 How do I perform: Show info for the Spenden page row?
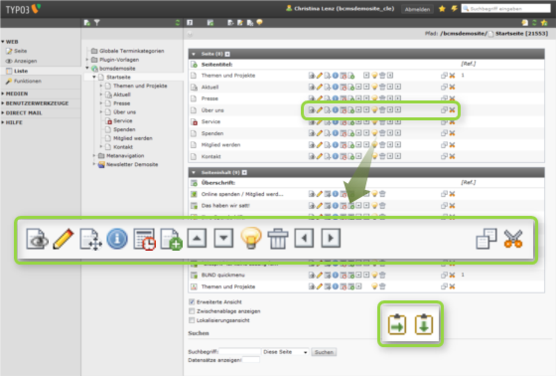tap(335, 133)
